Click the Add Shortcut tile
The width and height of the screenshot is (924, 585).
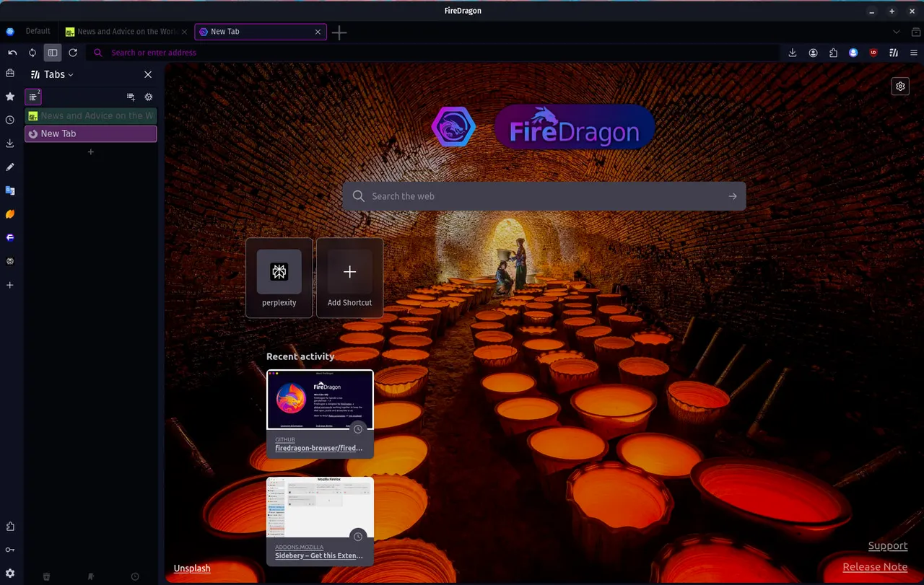[349, 278]
